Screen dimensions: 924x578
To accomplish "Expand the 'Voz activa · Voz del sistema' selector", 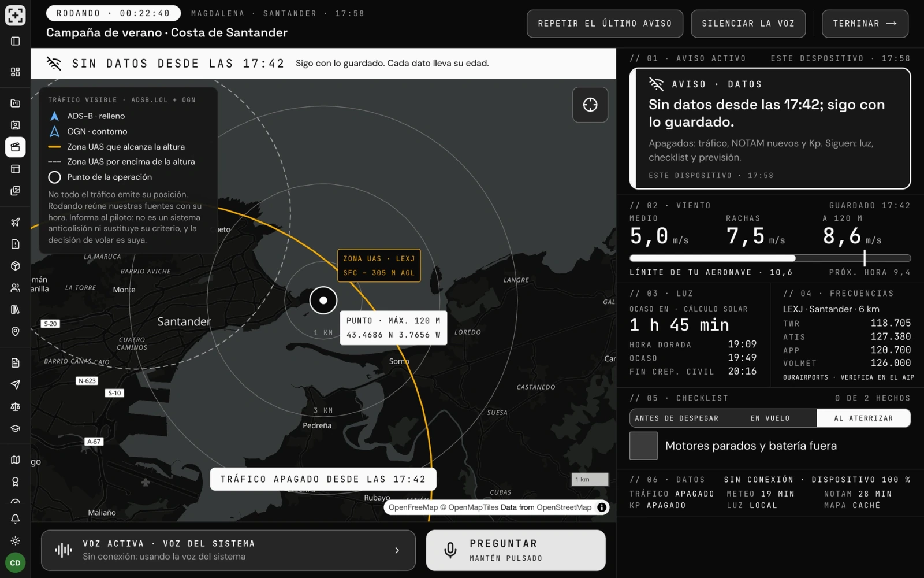I will (228, 550).
